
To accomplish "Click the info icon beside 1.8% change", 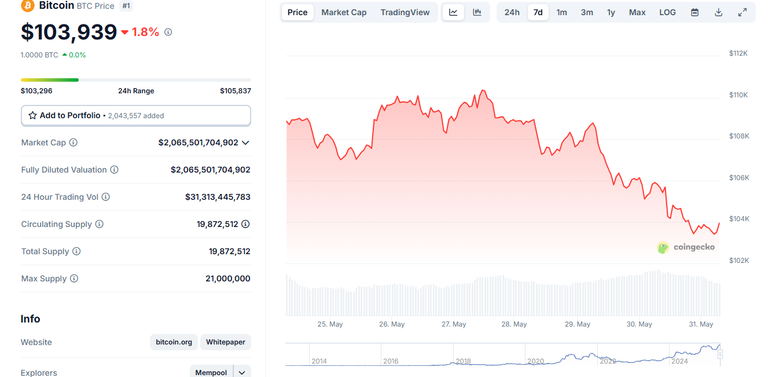I will point(168,32).
